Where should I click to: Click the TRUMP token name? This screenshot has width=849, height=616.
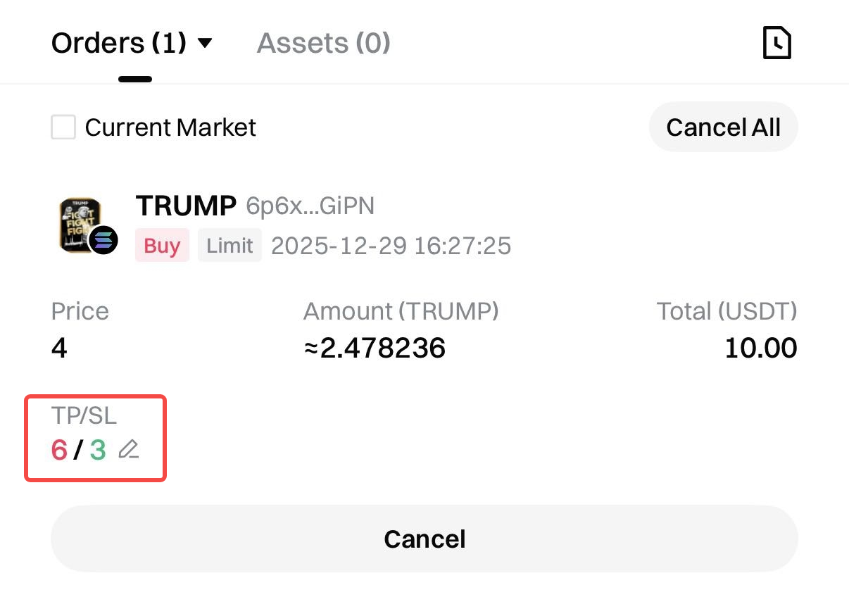(186, 206)
